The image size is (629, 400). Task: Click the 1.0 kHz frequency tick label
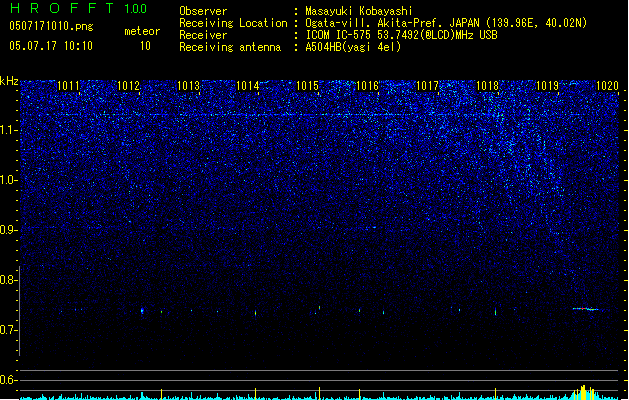(x=8, y=180)
